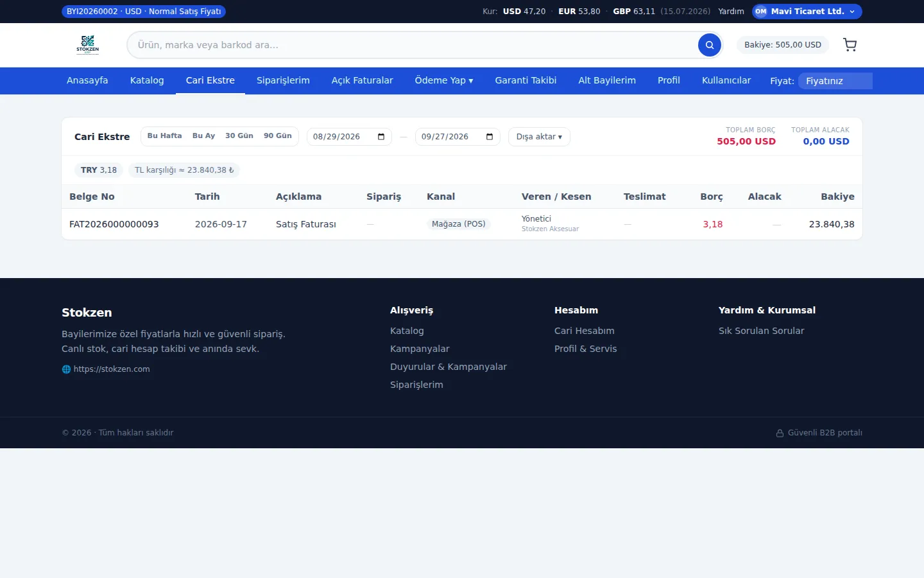This screenshot has height=578, width=924.
Task: Click the OM avatar badge
Action: [x=761, y=12]
